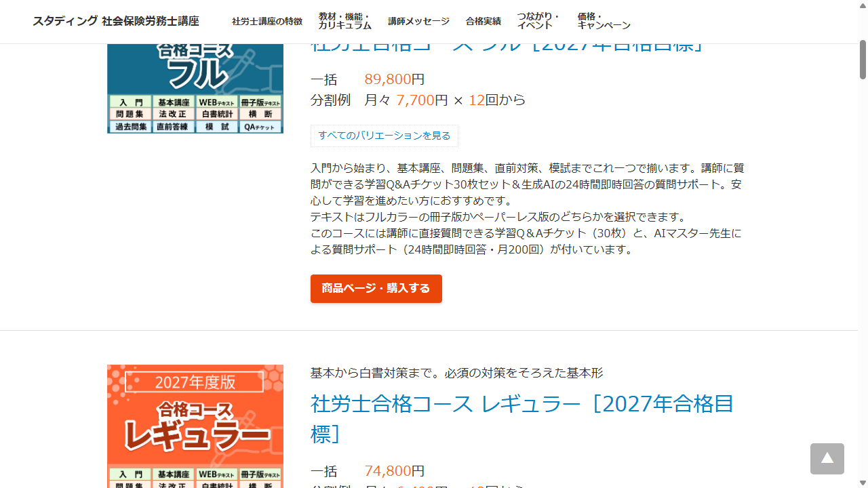Click the 基本から白書対策まで tagline text
Image resolution: width=868 pixels, height=488 pixels.
pyautogui.click(x=456, y=373)
